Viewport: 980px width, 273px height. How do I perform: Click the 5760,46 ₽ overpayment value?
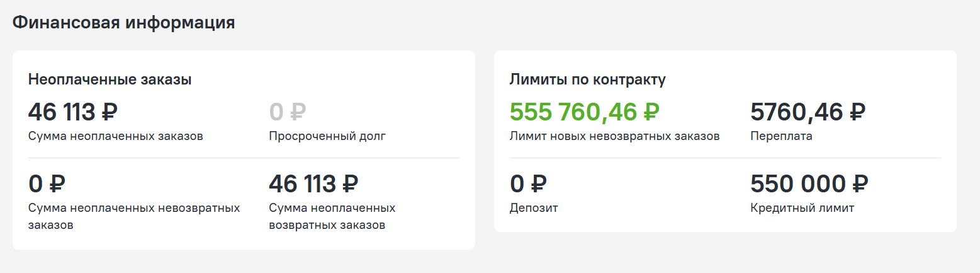tap(808, 112)
